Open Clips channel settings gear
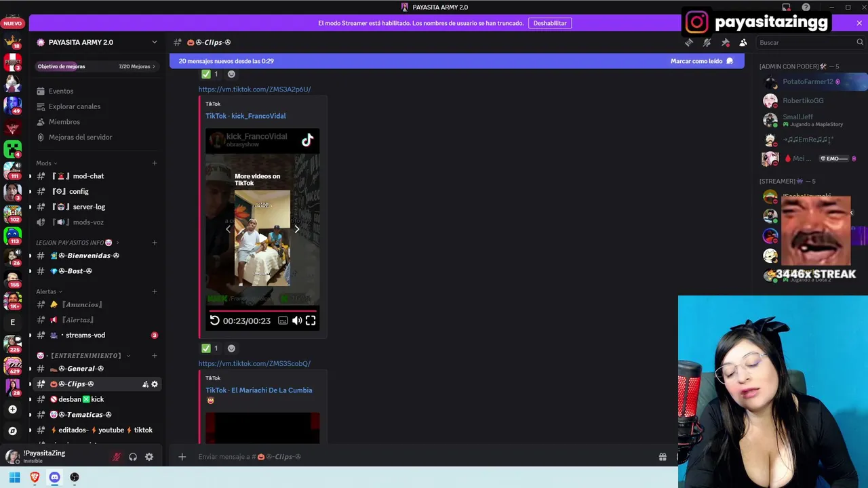 (x=155, y=384)
